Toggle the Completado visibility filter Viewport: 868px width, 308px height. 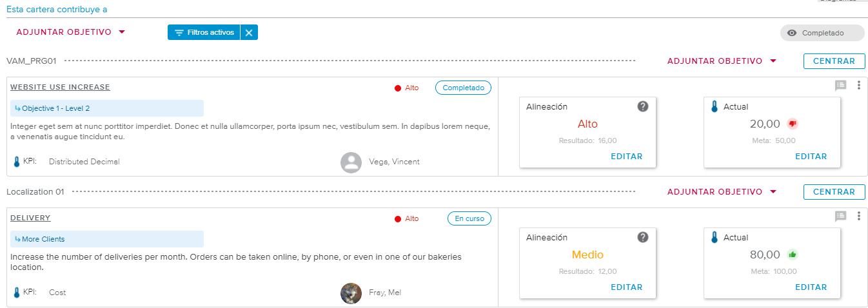point(822,33)
